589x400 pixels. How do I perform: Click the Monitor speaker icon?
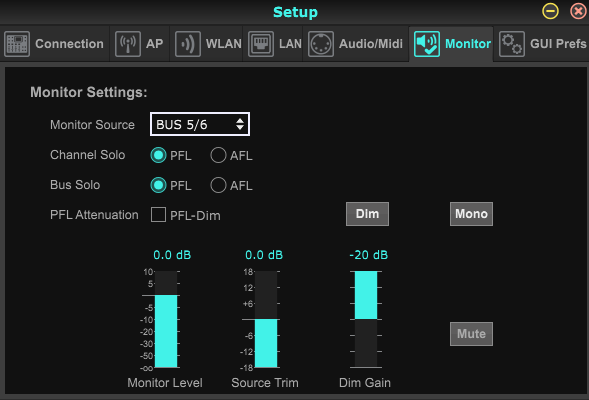point(427,44)
